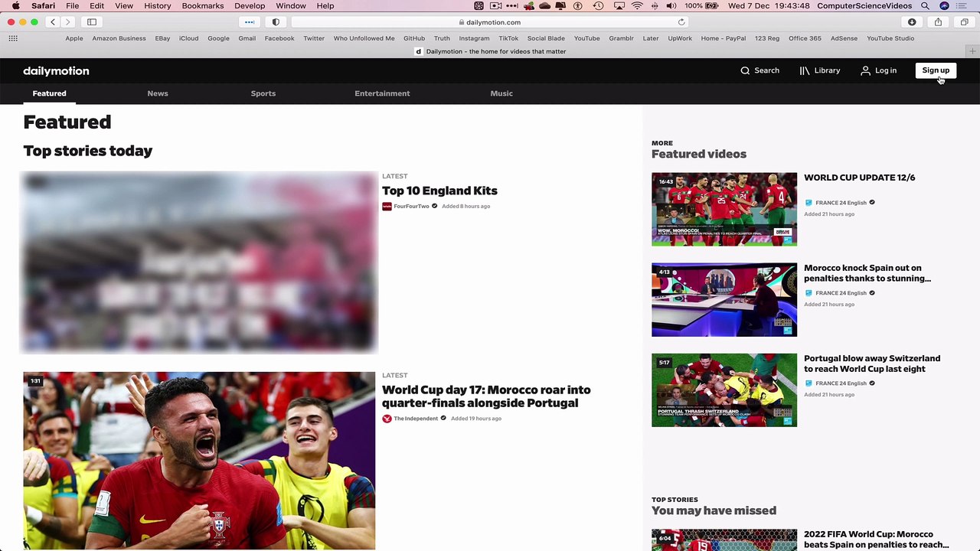Open the bookmarks grid icon in favorites bar
Image resolution: width=980 pixels, height=551 pixels.
point(13,38)
